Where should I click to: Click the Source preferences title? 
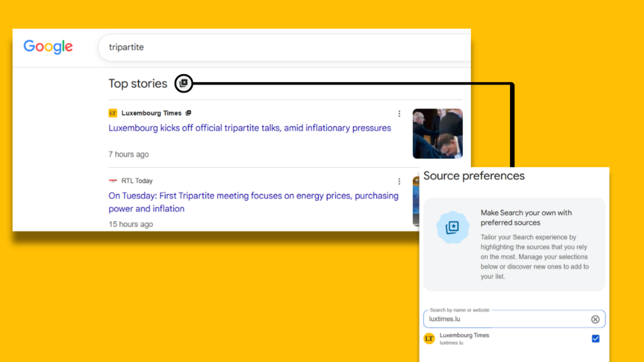click(x=474, y=176)
